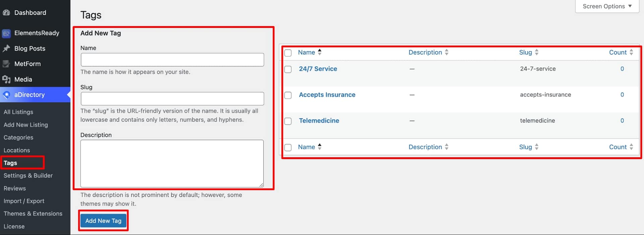Click the aDirectory location pin icon
The width and height of the screenshot is (644, 235).
click(6, 95)
